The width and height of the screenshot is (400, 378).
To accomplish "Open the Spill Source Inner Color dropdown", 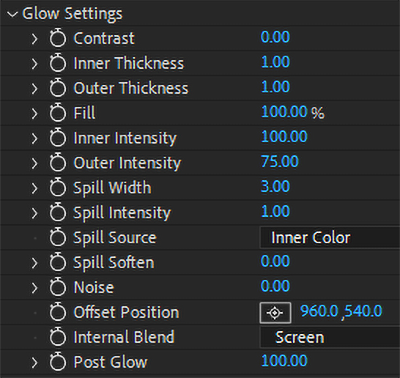I will (x=330, y=238).
